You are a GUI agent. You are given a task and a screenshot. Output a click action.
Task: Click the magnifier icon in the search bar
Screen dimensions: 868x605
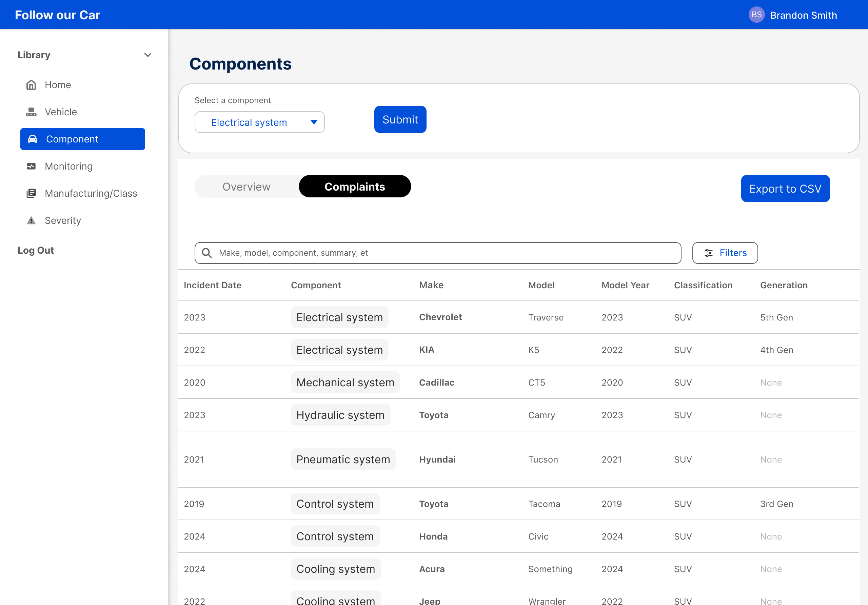206,253
